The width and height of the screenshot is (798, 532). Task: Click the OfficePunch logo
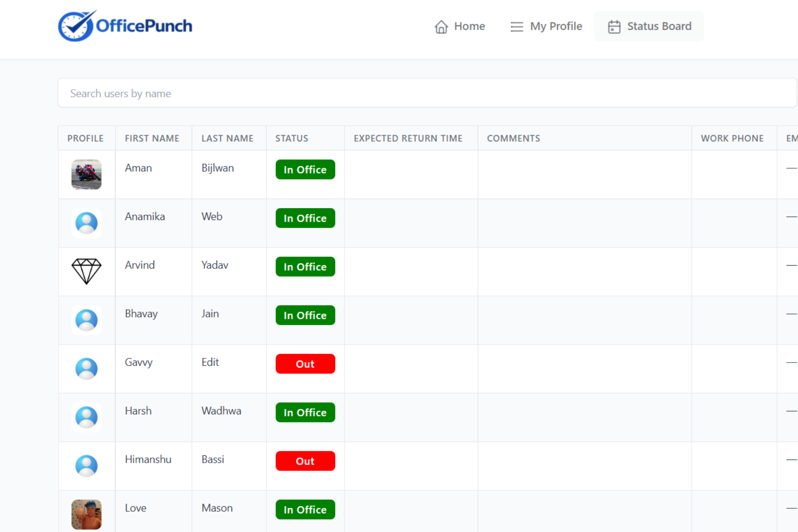pos(125,26)
